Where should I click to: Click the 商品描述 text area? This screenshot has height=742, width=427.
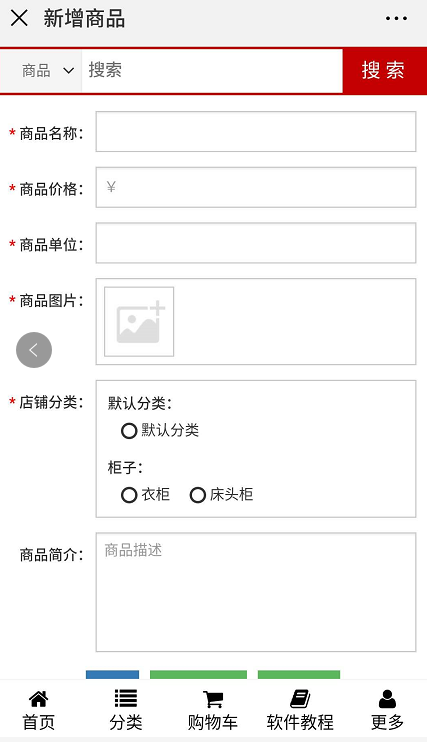[256, 592]
